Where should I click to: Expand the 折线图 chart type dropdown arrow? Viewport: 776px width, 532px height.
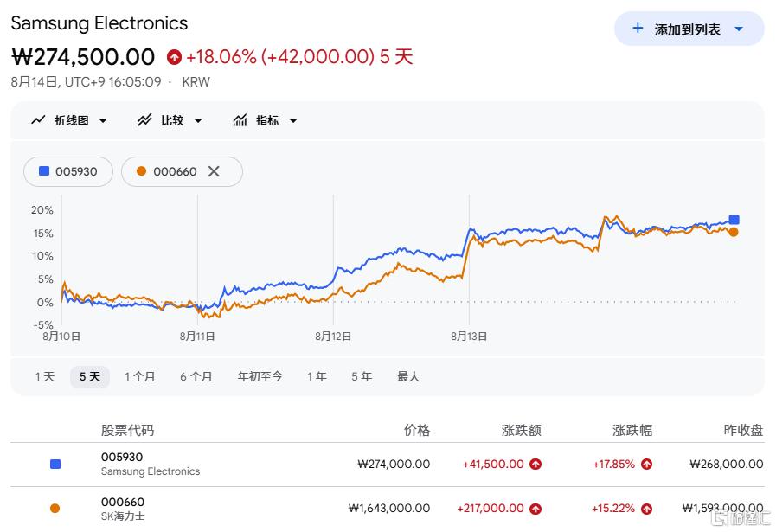click(x=103, y=120)
